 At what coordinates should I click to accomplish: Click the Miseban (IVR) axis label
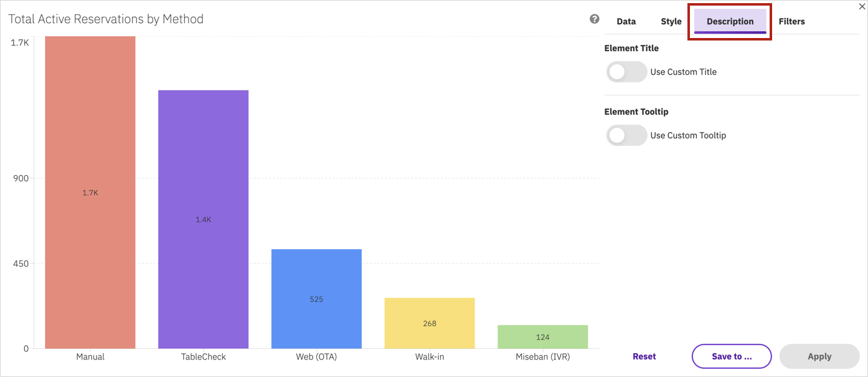(543, 357)
